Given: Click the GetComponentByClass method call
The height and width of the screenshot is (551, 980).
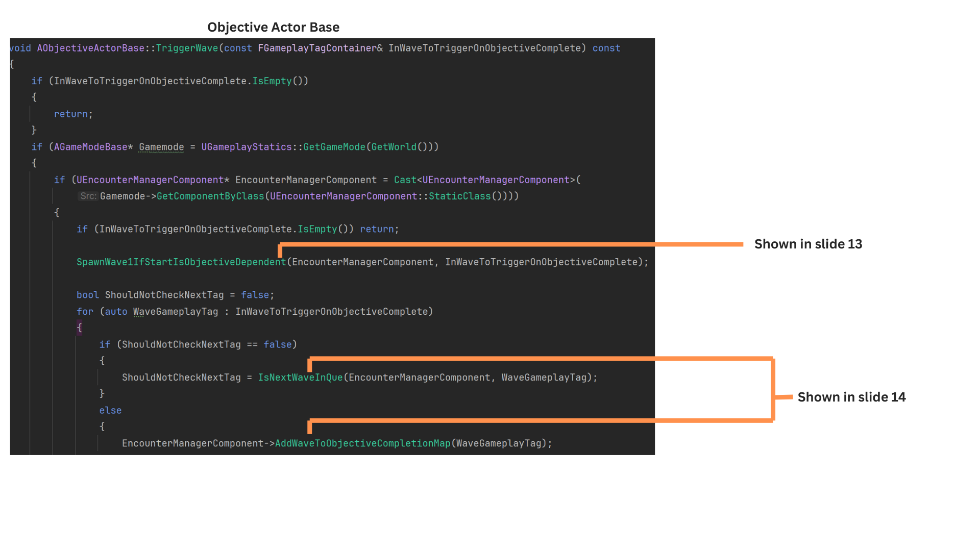Looking at the screenshot, I should (x=210, y=196).
